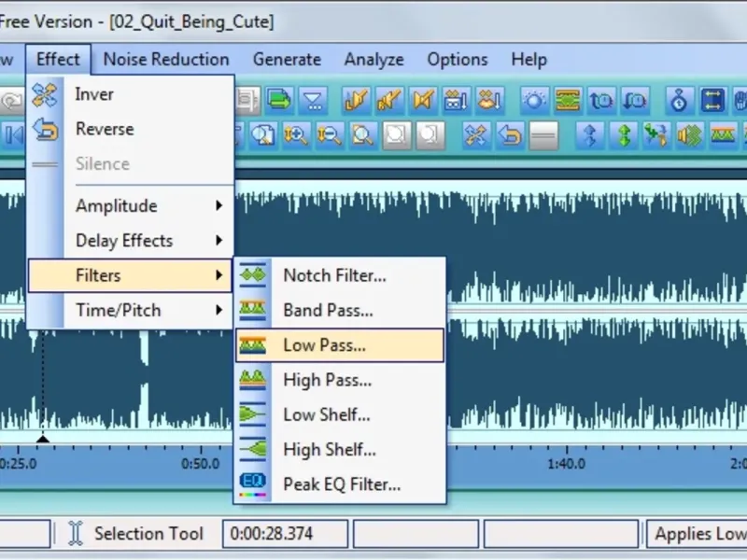Viewport: 747px width, 560px height.
Task: Click the zoom fit magnifier page icon
Action: [x=362, y=135]
